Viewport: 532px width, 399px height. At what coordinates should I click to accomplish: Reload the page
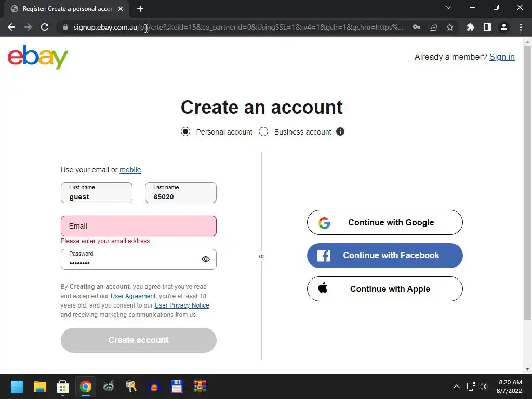[45, 27]
